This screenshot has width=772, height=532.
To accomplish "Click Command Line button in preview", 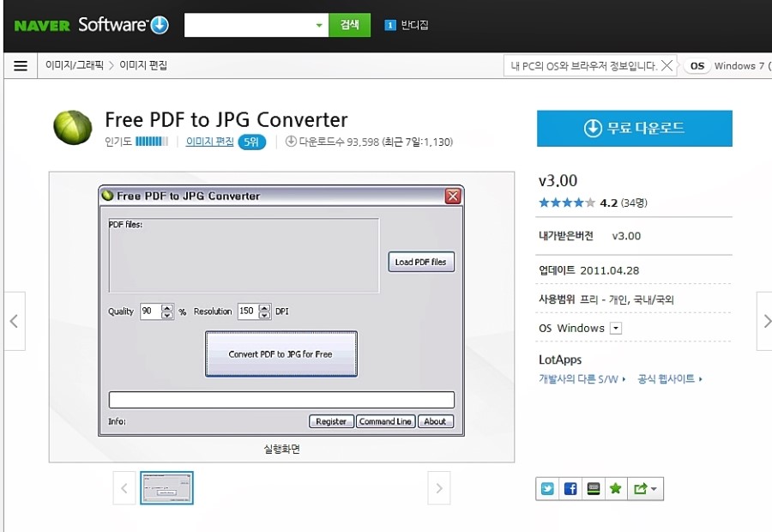I will tap(385, 421).
